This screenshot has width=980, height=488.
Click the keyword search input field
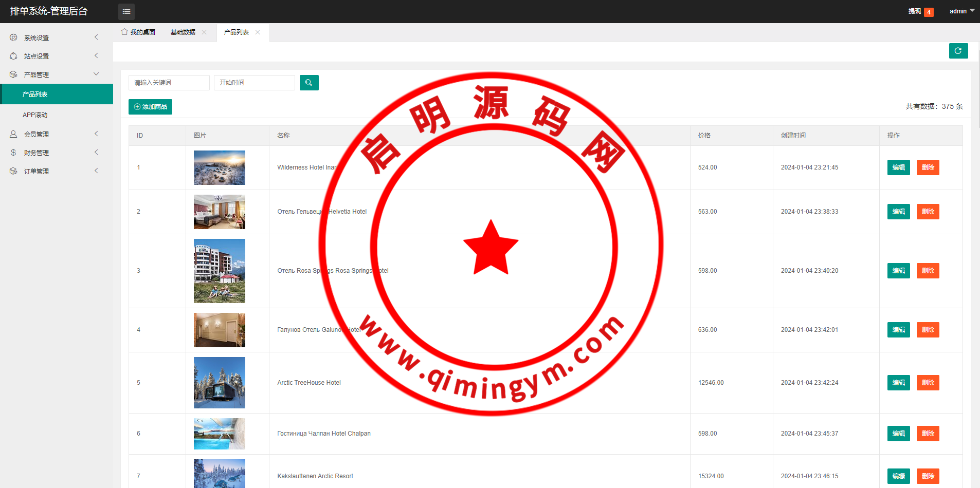(x=169, y=83)
